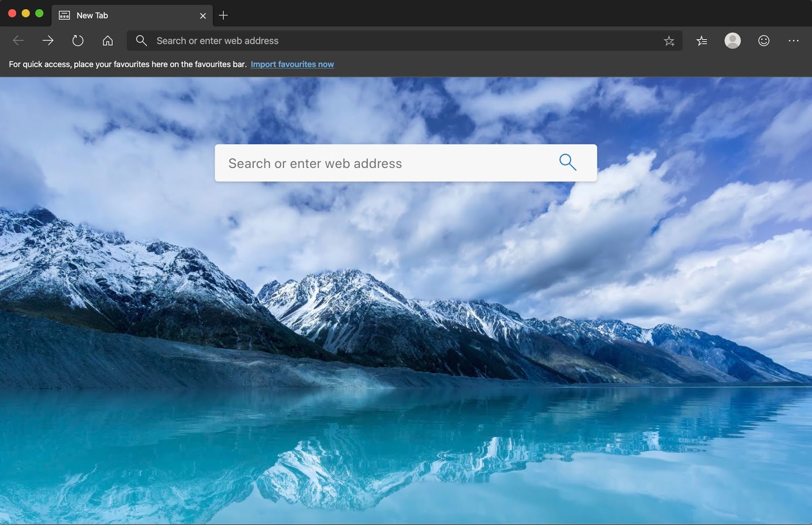Click the New Tab page icon
Viewport: 812px width, 525px height.
(64, 15)
